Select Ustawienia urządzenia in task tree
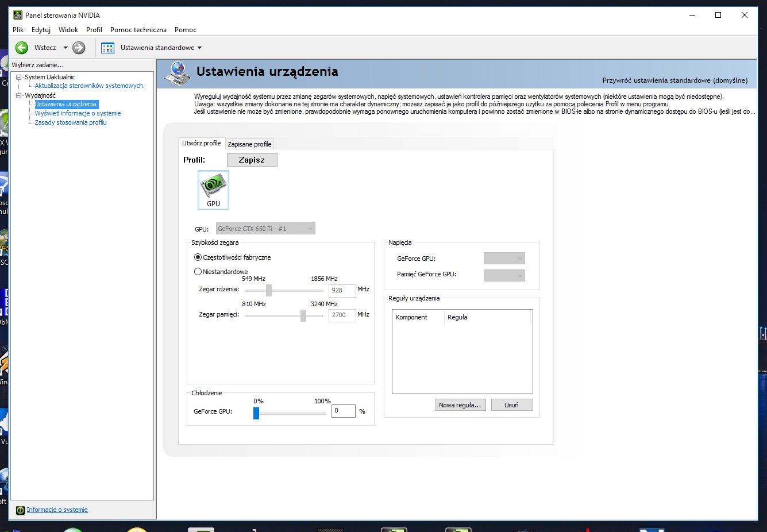The width and height of the screenshot is (767, 532). point(66,105)
